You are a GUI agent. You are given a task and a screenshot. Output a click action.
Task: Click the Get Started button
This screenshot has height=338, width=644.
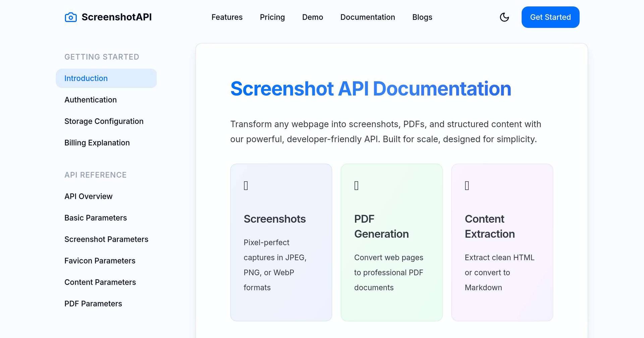coord(550,17)
